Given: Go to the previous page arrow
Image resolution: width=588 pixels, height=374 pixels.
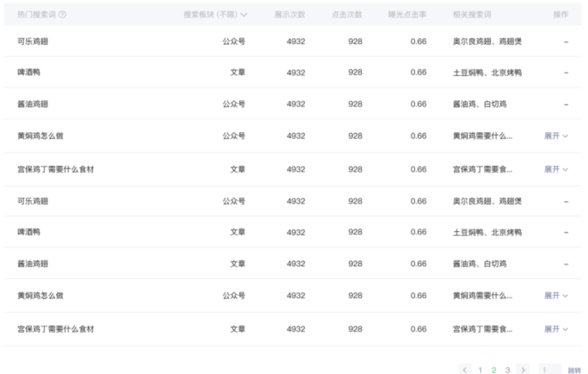Looking at the screenshot, I should pos(465,370).
